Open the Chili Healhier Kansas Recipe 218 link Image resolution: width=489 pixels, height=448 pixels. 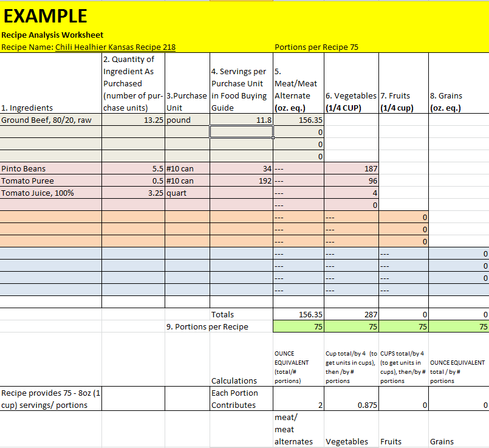click(115, 47)
